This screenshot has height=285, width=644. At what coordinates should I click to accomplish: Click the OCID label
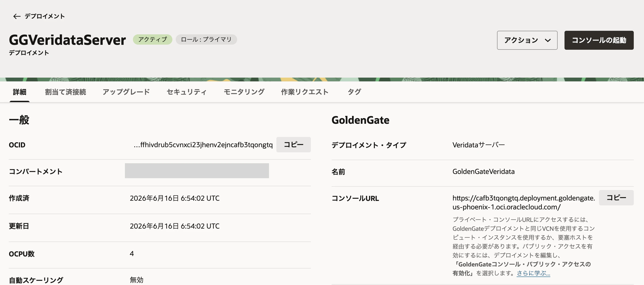click(x=17, y=145)
